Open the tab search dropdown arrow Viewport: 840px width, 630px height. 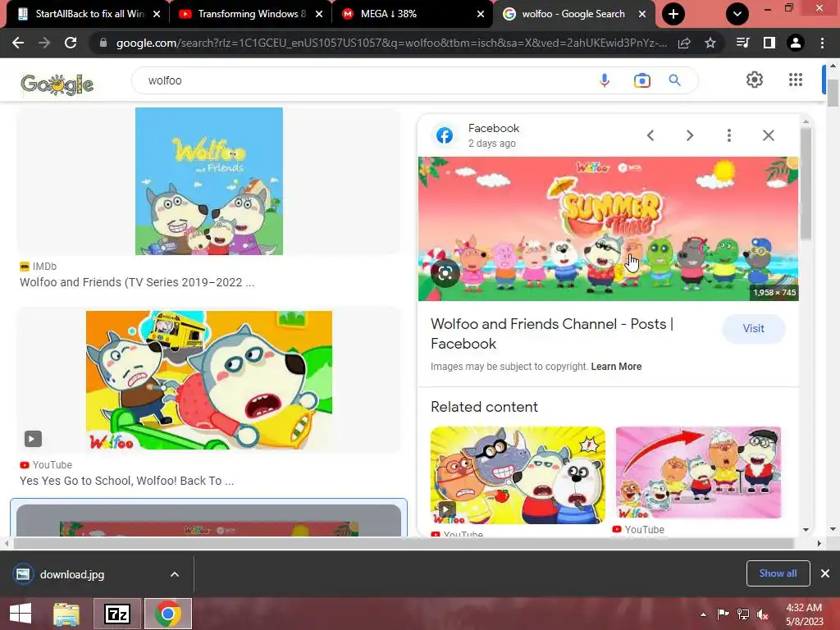(737, 14)
